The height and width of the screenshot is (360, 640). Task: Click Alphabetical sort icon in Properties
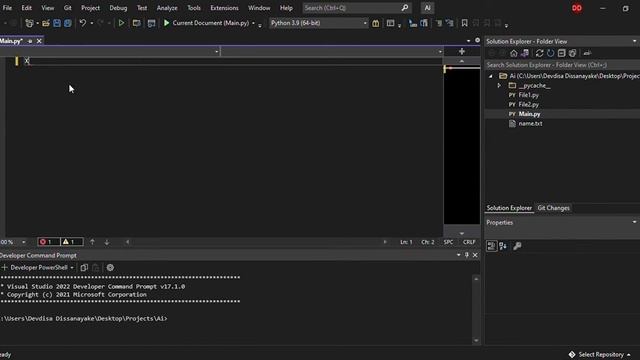tap(503, 246)
